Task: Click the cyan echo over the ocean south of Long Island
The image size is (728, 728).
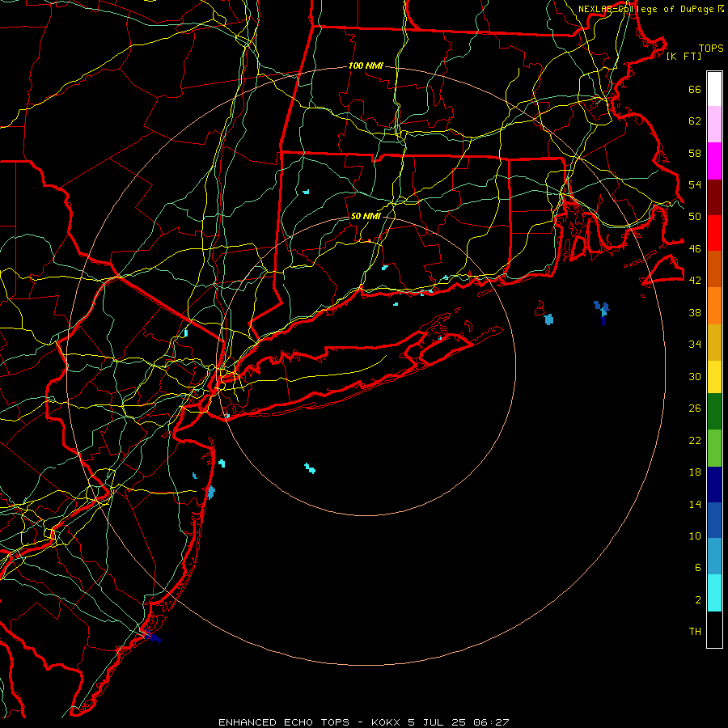Action: coord(310,468)
